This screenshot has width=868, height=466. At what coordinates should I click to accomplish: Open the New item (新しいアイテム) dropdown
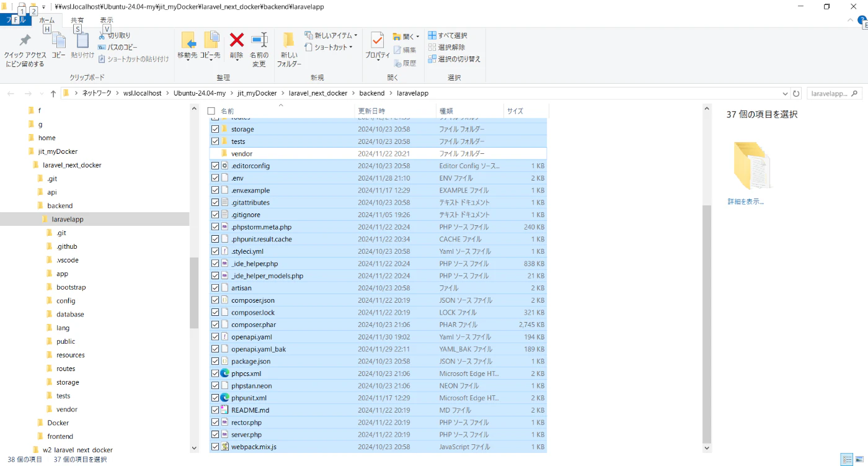pos(332,35)
